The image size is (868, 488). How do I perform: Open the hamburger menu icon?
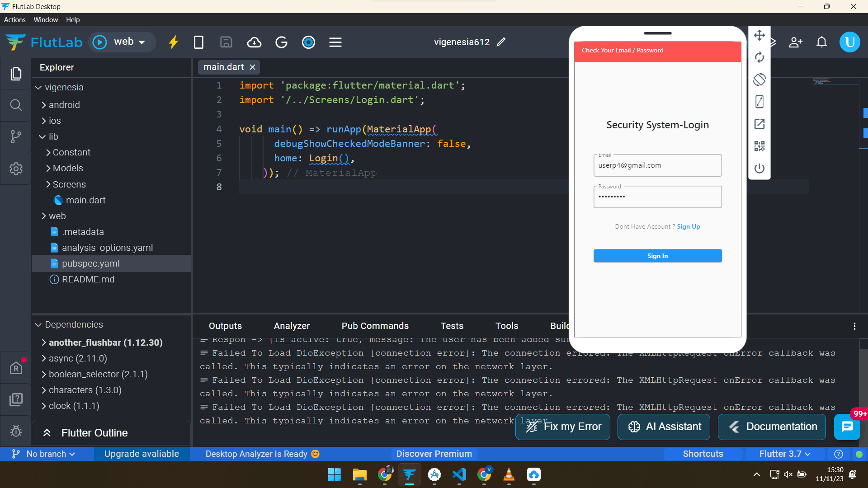[335, 42]
